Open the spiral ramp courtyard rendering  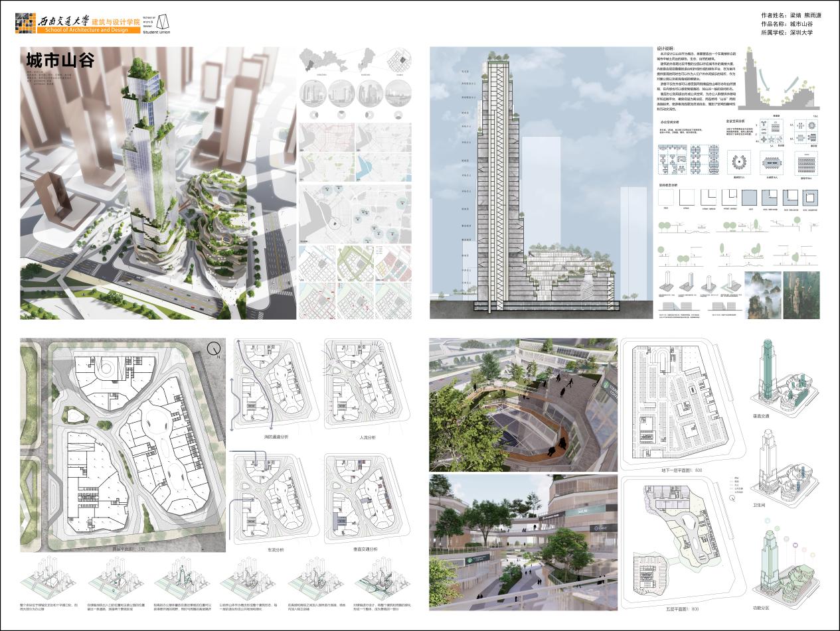(x=523, y=405)
